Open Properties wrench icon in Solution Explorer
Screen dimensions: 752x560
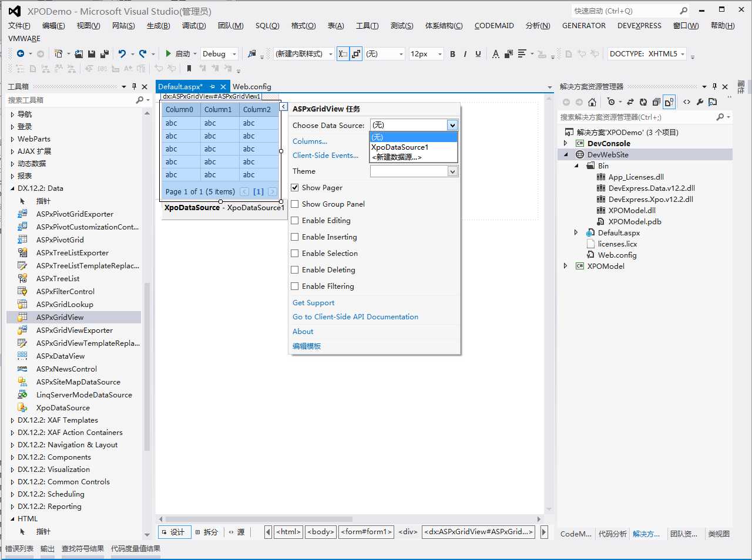point(700,102)
